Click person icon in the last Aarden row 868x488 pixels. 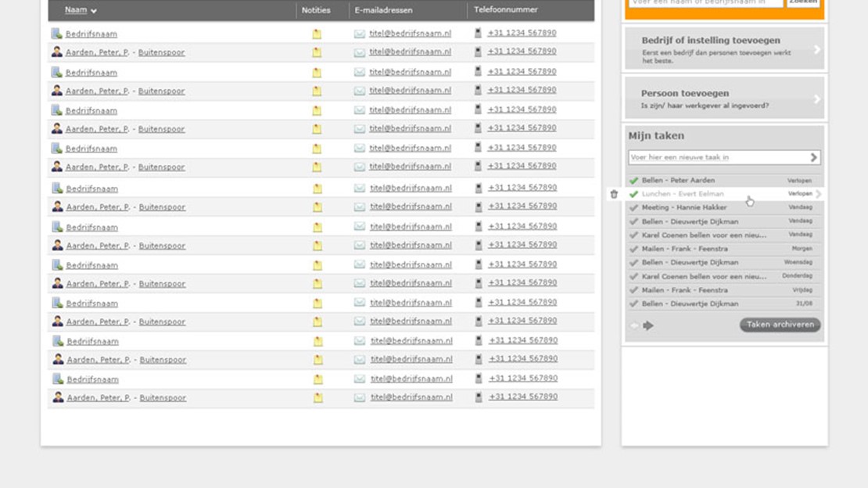click(57, 397)
